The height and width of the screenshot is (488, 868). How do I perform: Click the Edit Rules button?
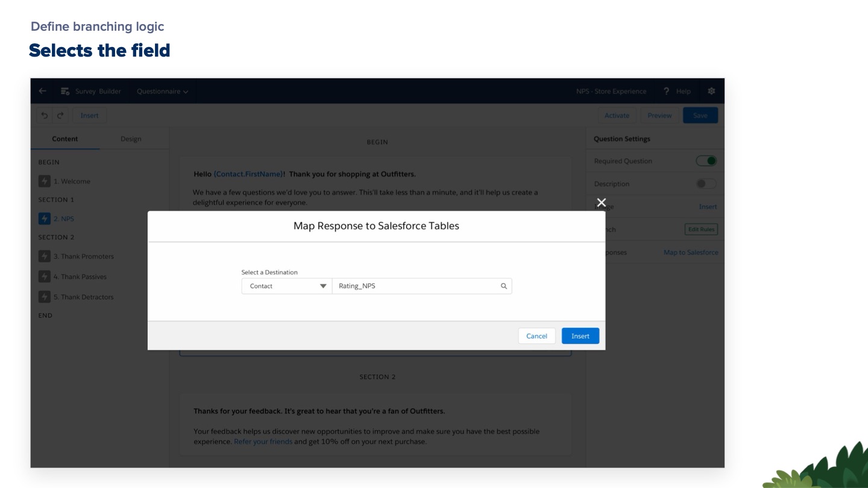coord(701,230)
